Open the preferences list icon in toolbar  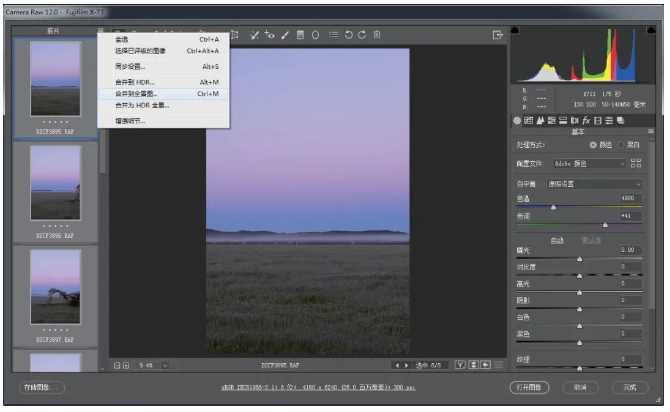pyautogui.click(x=333, y=35)
